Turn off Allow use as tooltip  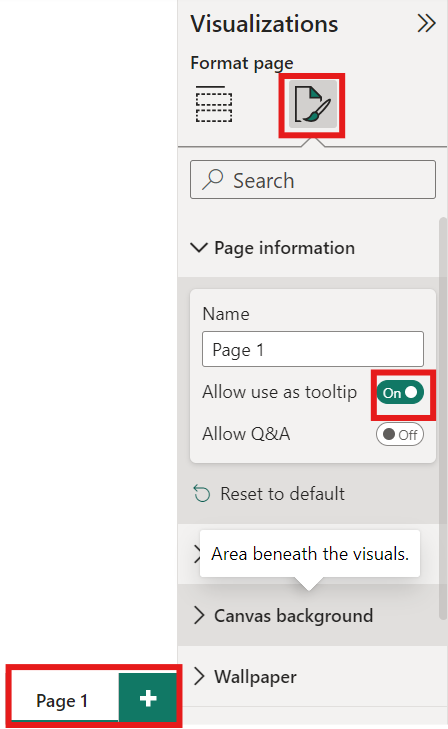point(400,392)
